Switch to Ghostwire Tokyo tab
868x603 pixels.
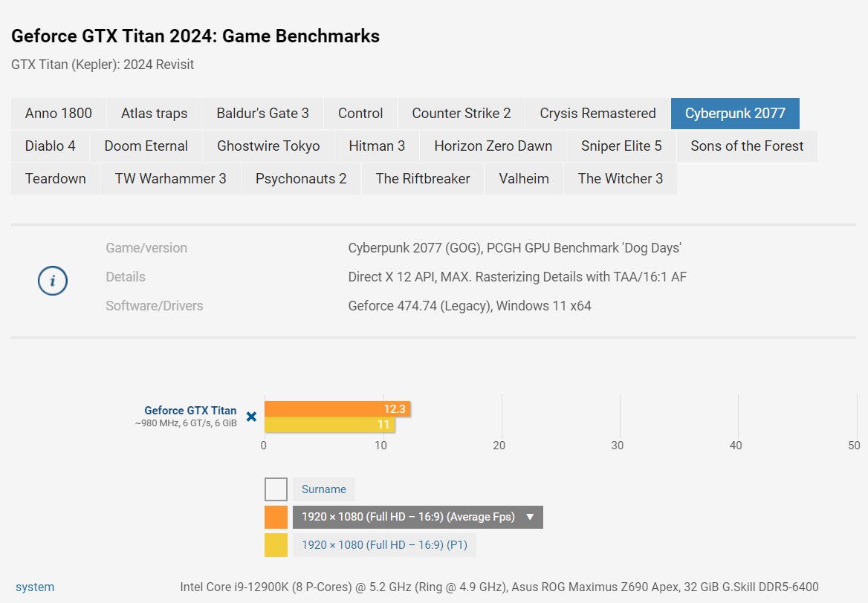[x=268, y=146]
